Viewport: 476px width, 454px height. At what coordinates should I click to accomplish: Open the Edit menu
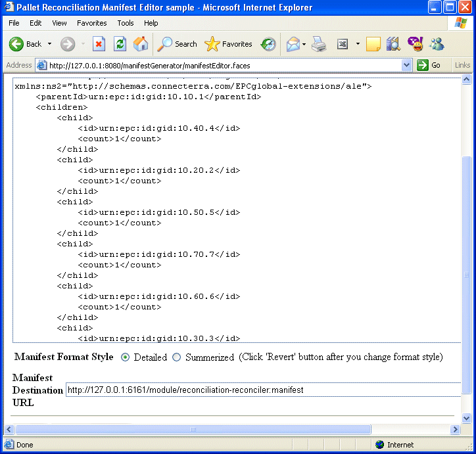(x=36, y=23)
